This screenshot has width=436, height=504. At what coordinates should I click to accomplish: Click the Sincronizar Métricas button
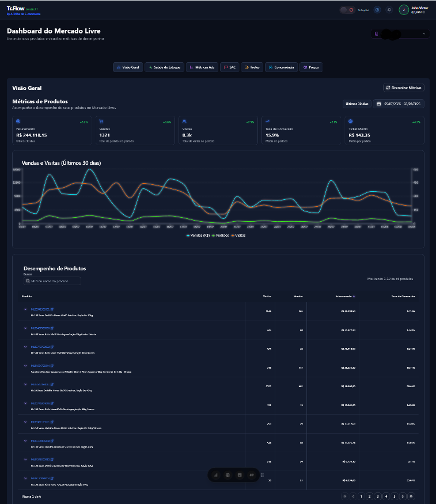click(x=404, y=88)
